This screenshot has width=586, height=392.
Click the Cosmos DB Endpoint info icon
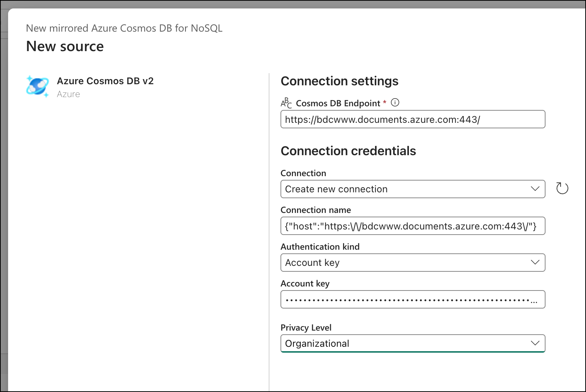coord(395,103)
